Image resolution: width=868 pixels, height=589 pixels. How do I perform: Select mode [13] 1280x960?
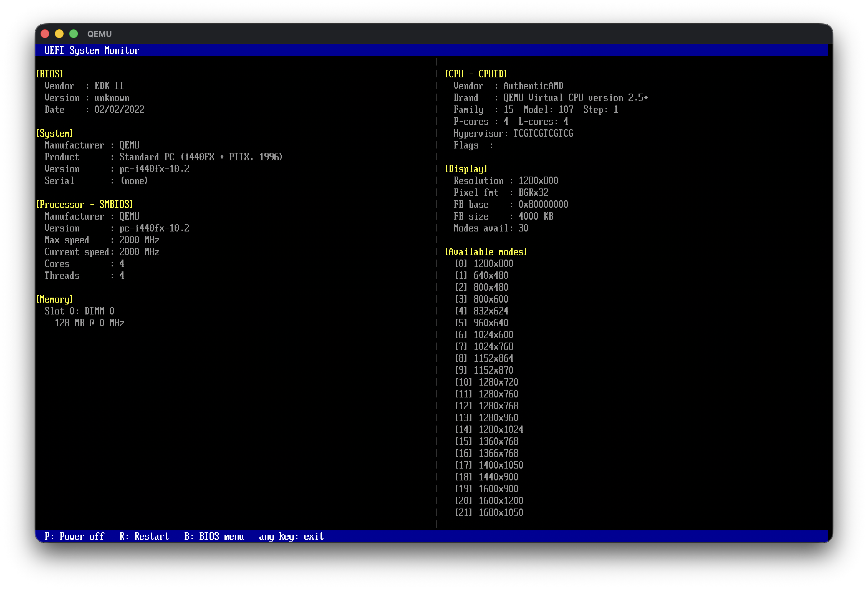486,418
